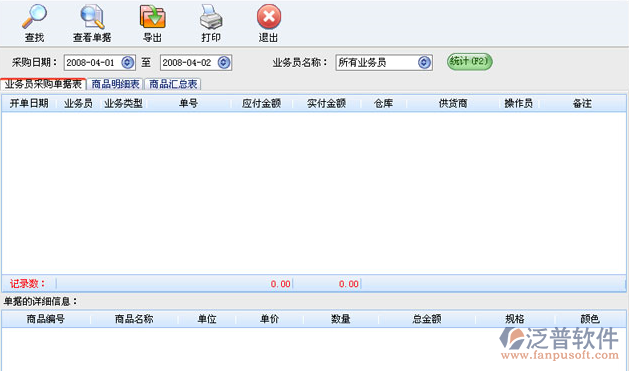Click the 单号 column header
The width and height of the screenshot is (629, 371).
point(189,103)
